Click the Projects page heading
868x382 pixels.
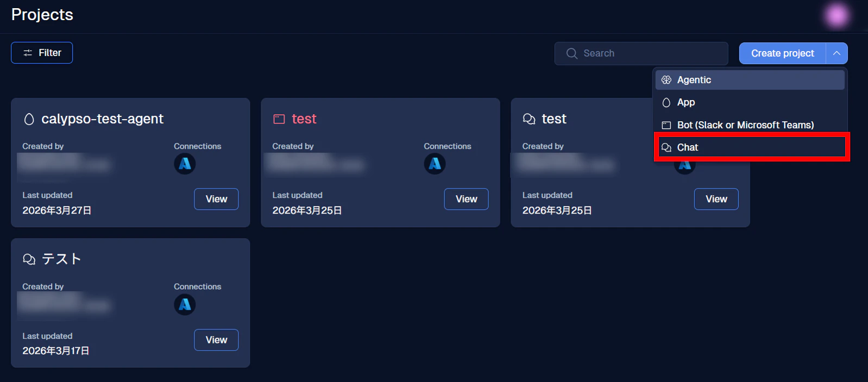42,15
